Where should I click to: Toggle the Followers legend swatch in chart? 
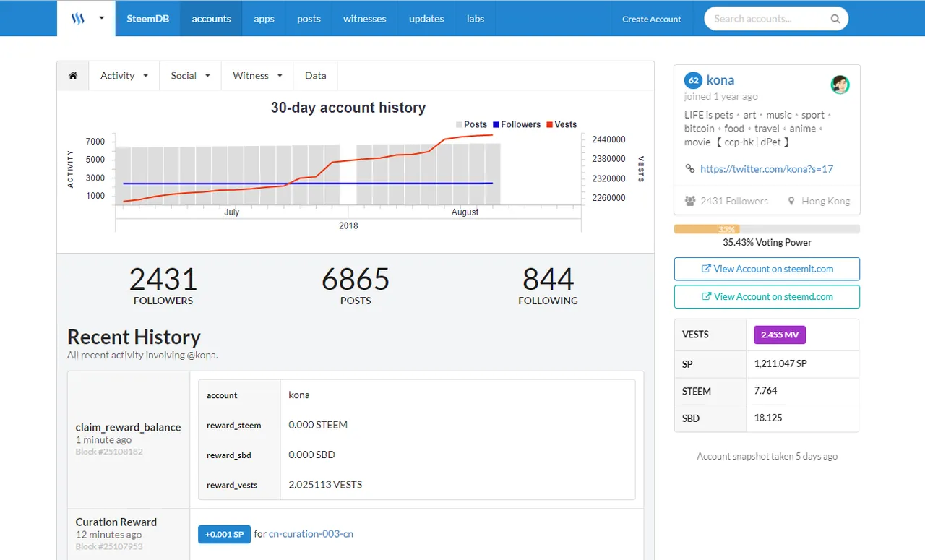click(496, 124)
